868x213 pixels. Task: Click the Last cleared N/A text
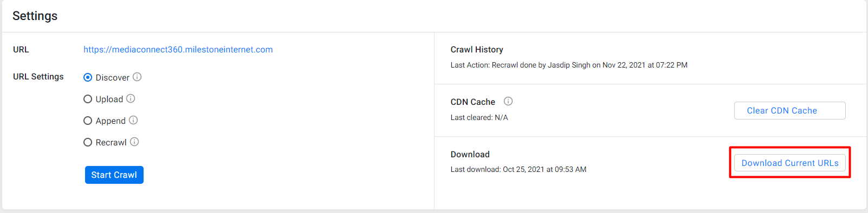[480, 117]
